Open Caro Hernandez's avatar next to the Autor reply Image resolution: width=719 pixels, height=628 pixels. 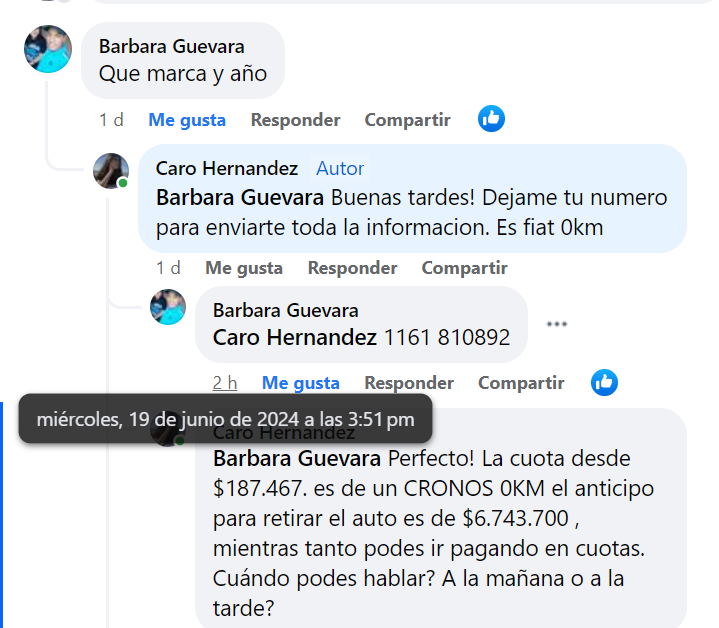pos(111,171)
